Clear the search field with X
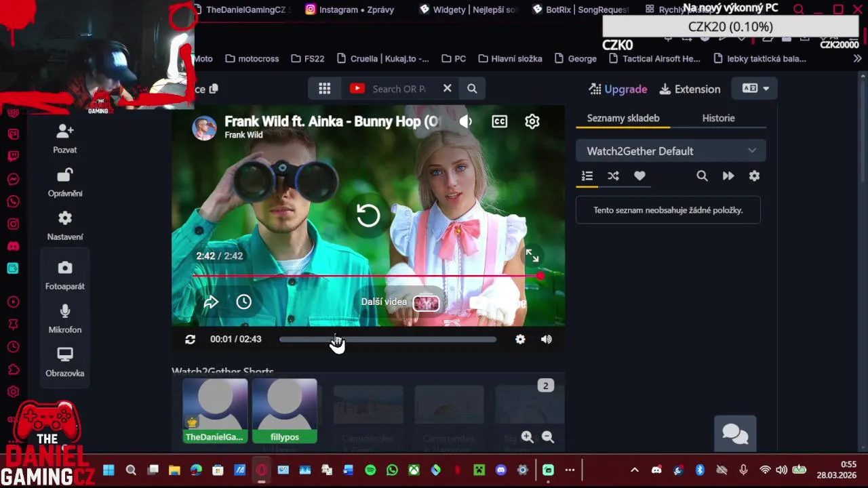The height and width of the screenshot is (488, 868). click(448, 89)
